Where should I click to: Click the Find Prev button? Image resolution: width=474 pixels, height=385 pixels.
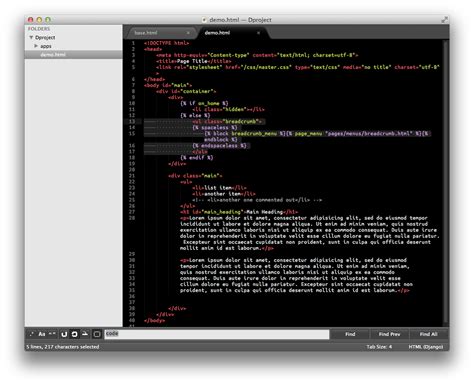[389, 334]
